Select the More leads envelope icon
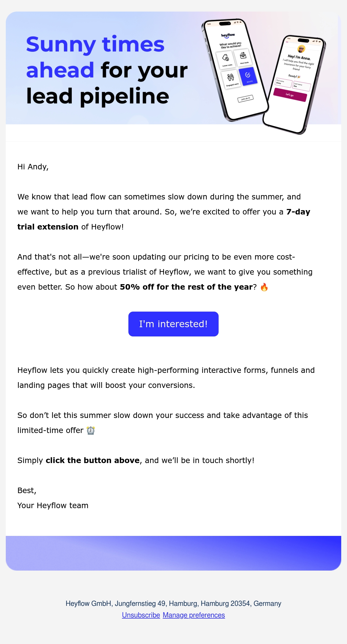Viewport: 347px width, 644px height. (x=243, y=55)
